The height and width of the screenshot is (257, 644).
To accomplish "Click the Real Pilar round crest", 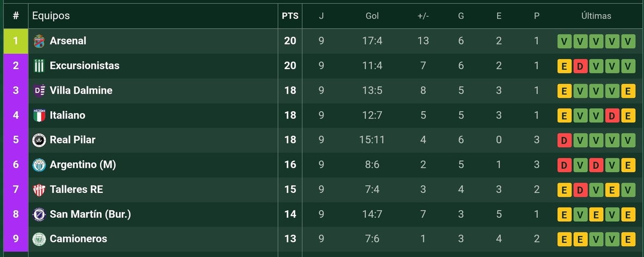I will 39,140.
